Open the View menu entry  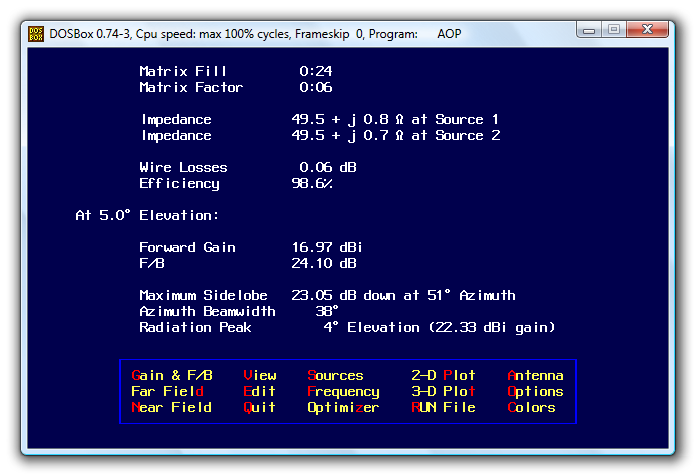(x=259, y=376)
